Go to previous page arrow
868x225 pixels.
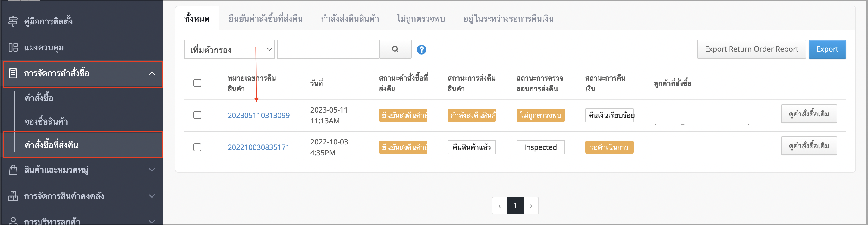click(499, 205)
